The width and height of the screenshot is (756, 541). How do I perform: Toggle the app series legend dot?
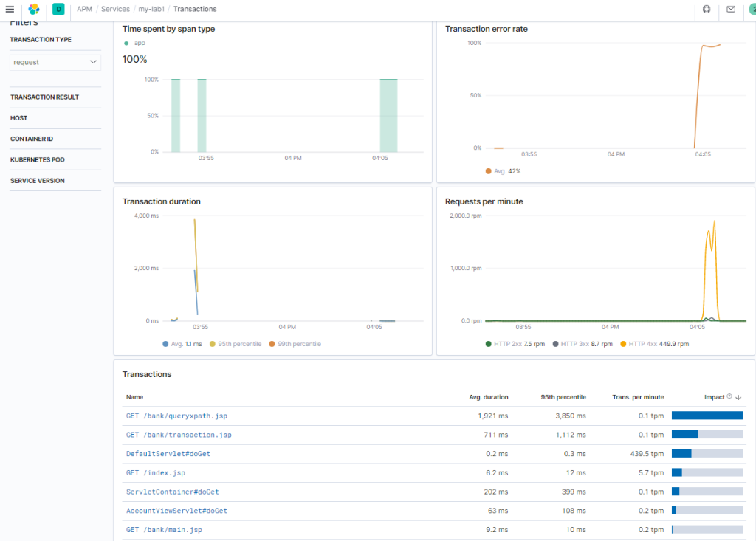pos(126,44)
